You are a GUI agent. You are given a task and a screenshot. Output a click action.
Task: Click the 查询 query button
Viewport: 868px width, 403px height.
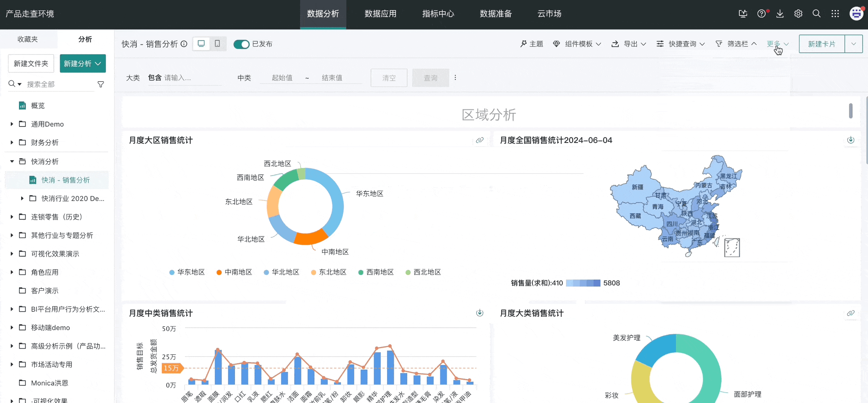(431, 78)
